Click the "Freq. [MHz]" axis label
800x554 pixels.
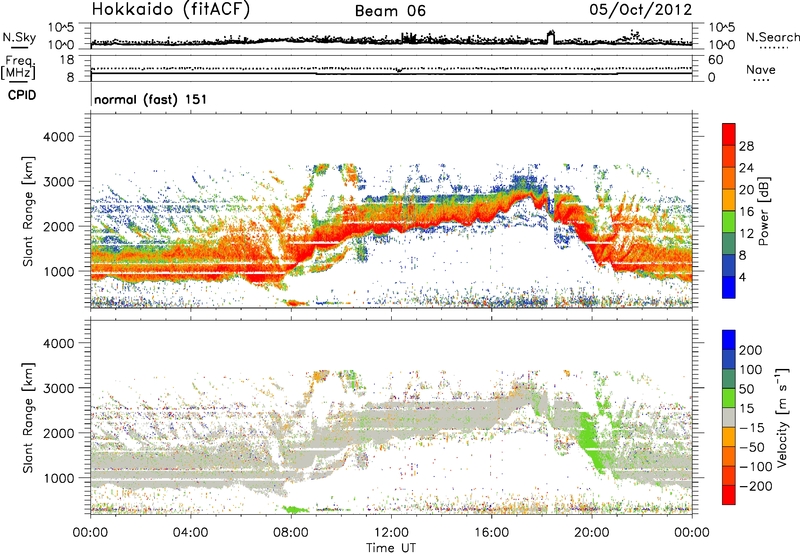tap(18, 68)
